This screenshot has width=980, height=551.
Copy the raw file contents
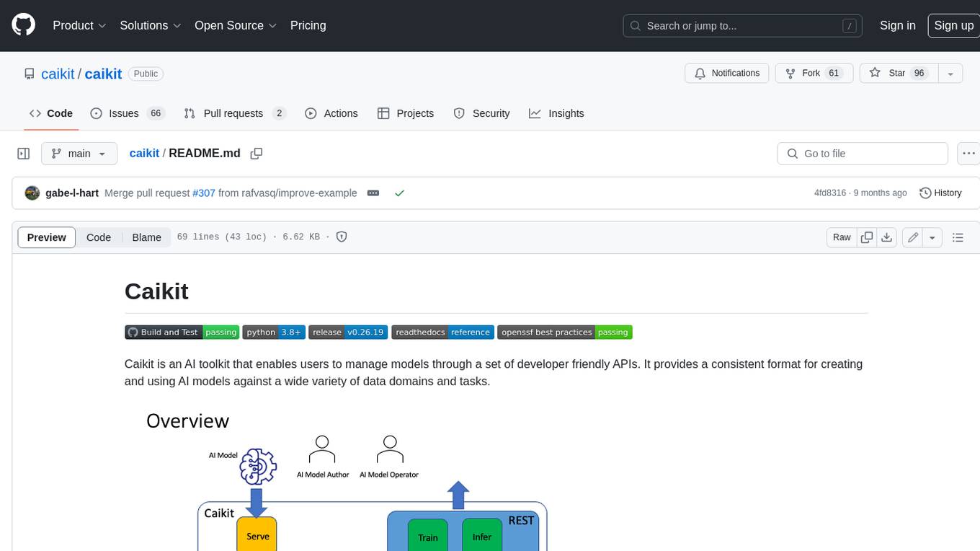tap(867, 237)
